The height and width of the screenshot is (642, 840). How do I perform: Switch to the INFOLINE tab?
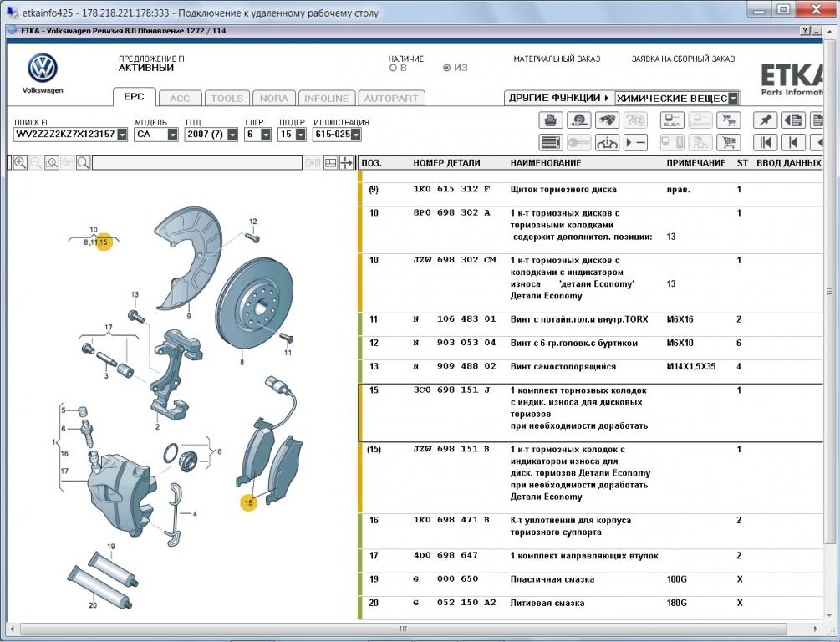click(x=327, y=99)
